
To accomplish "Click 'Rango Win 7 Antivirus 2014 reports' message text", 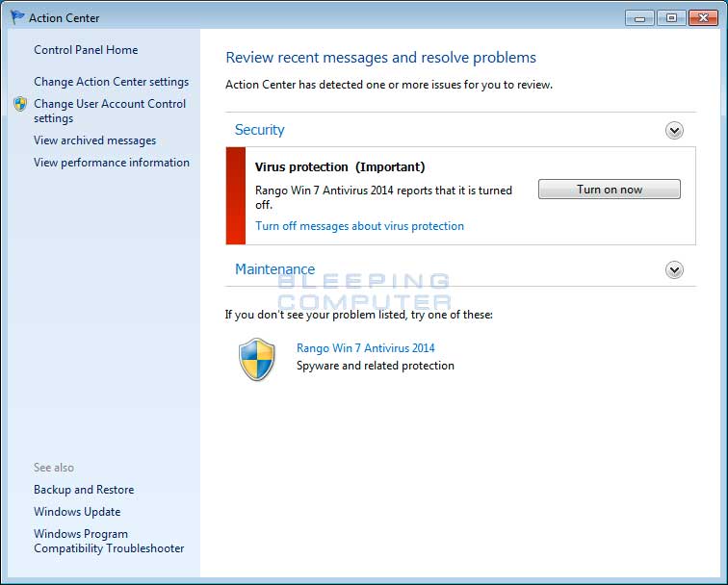I will click(x=383, y=197).
